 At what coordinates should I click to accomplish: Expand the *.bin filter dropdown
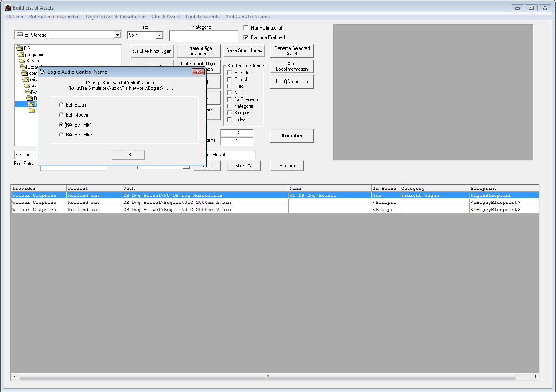(159, 35)
